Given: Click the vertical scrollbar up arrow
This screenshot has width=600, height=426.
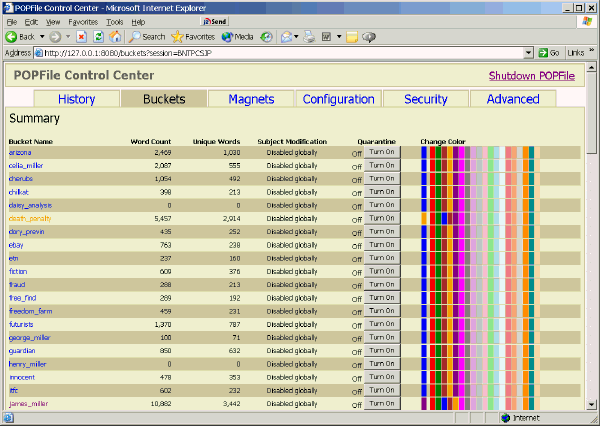Looking at the screenshot, I should point(591,67).
